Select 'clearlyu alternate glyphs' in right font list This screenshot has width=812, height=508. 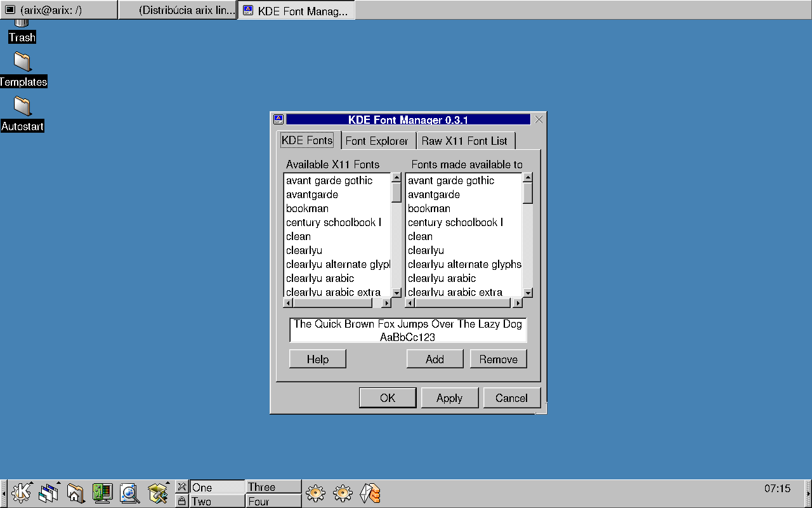464,265
